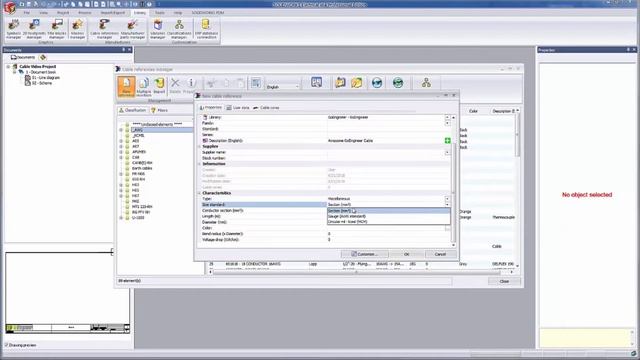
Task: Expand the U-1000 classification folder
Action: coord(121,218)
